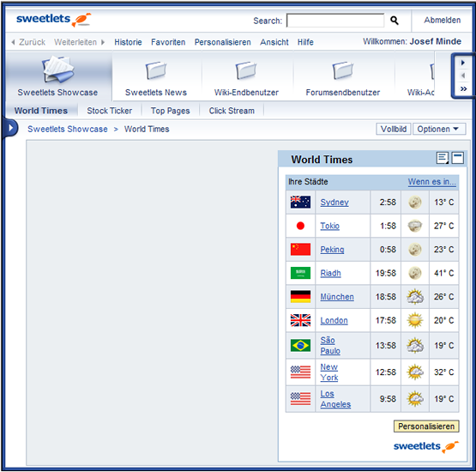Switch to the Click Stream tab

click(232, 111)
